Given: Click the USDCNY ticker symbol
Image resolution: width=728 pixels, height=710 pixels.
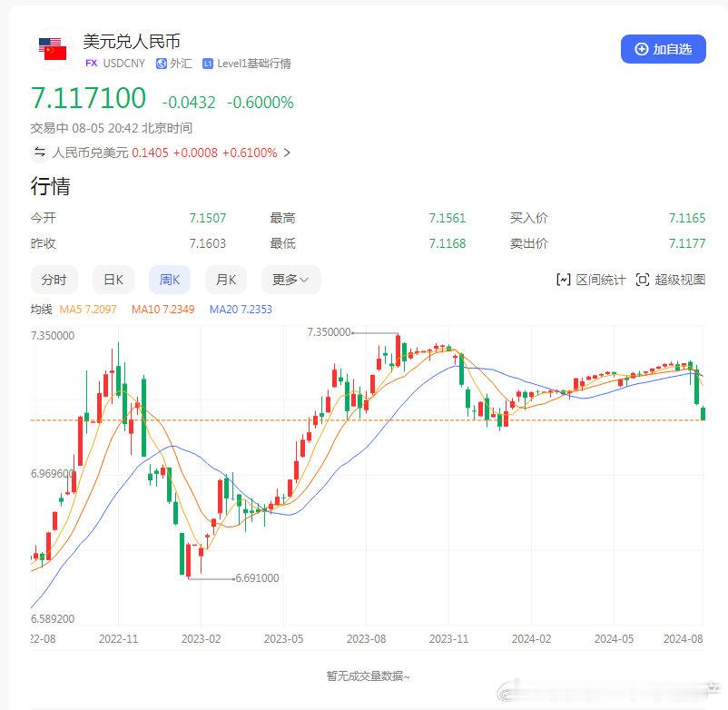Looking at the screenshot, I should coord(124,64).
